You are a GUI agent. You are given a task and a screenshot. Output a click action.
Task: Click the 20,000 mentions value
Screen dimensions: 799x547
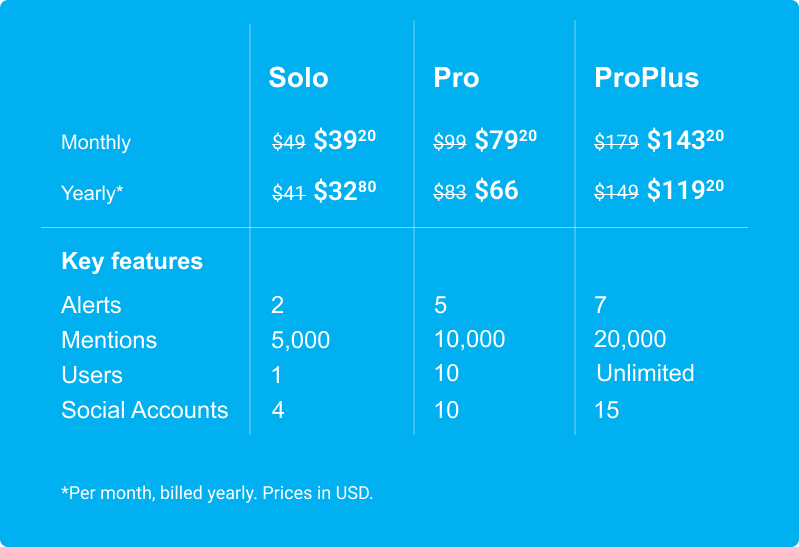pos(630,339)
